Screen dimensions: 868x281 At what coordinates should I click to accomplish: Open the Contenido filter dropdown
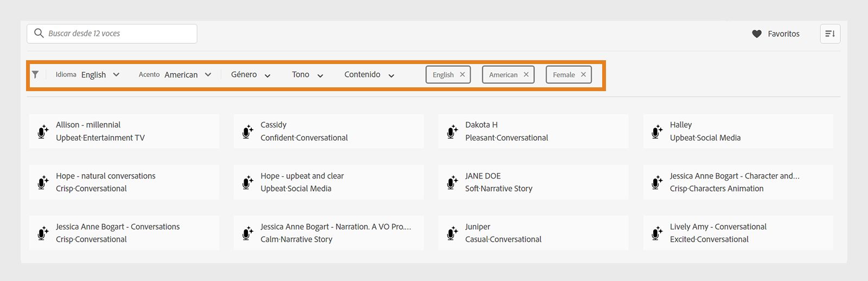tap(369, 75)
